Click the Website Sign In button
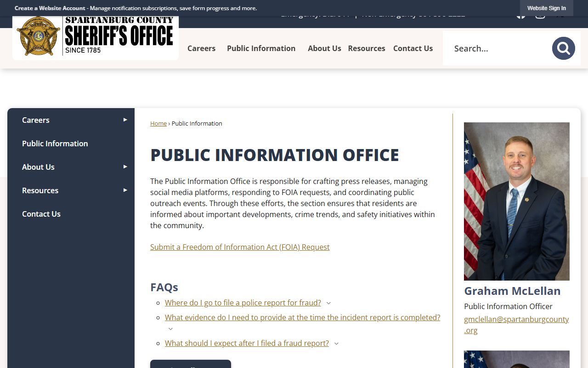588x368 pixels. point(547,8)
